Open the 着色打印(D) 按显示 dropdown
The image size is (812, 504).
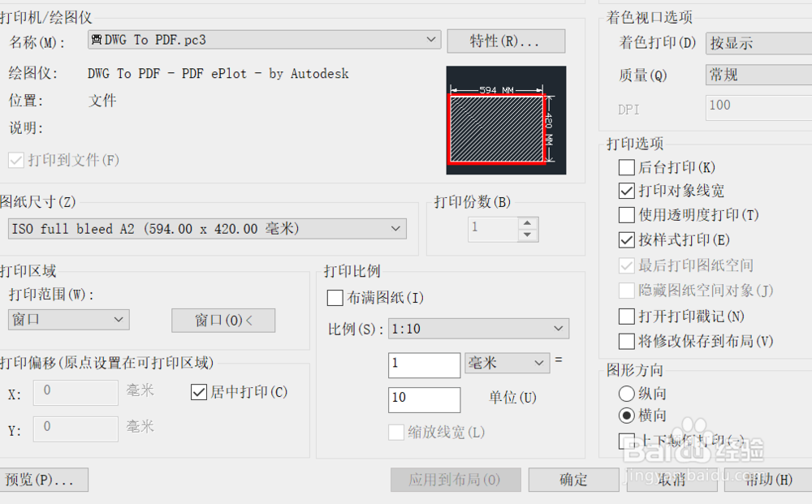point(758,44)
